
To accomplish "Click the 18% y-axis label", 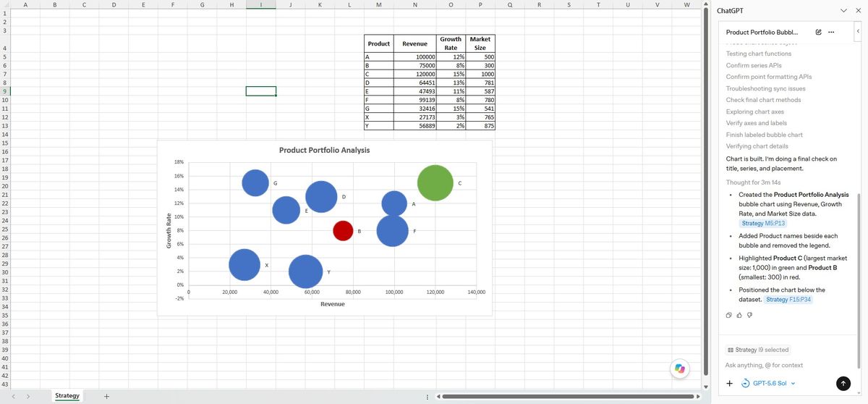I will [x=179, y=162].
